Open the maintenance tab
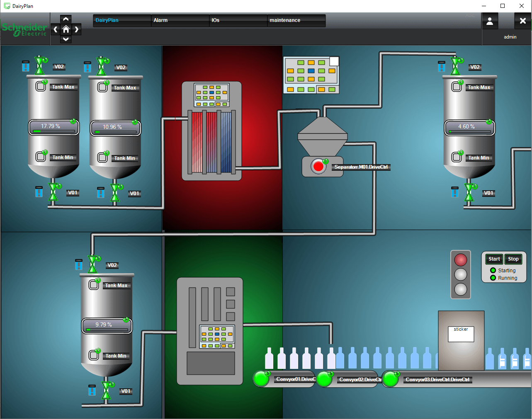Screen dimensions: 532x419 [296, 20]
